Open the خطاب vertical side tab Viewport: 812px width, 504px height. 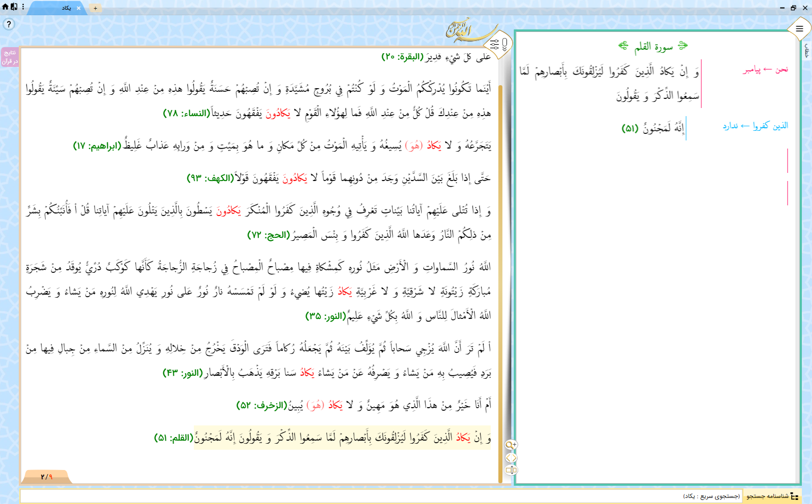(807, 51)
